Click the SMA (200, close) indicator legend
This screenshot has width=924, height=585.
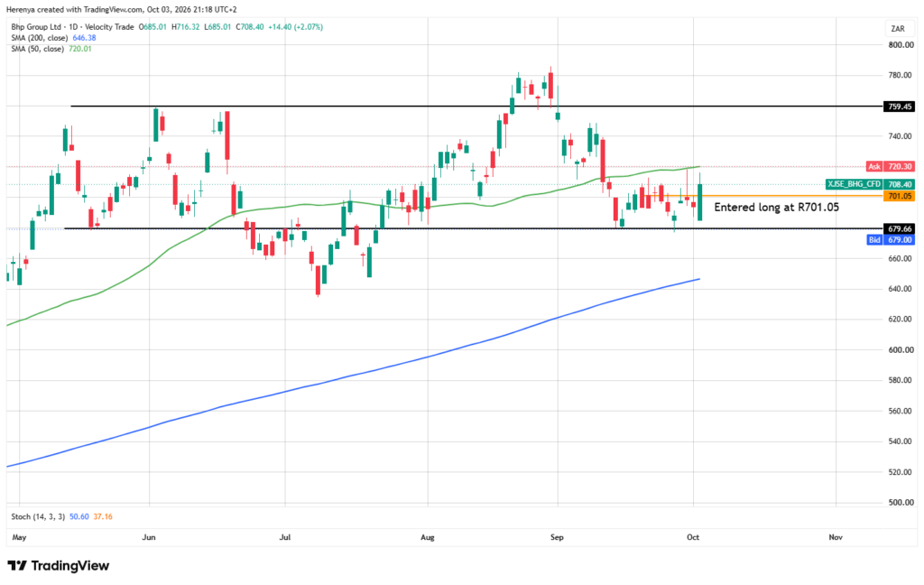point(40,38)
